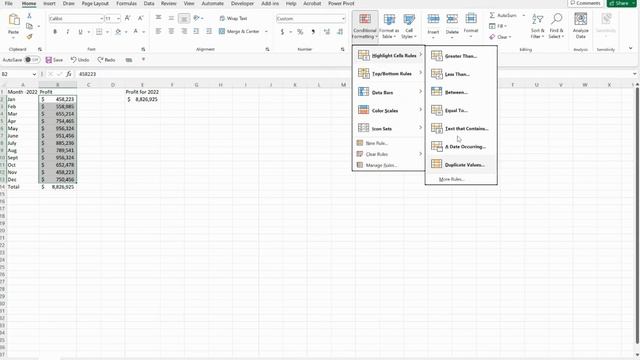640x360 pixels.
Task: Click the Delete cells icon
Action: click(x=452, y=20)
